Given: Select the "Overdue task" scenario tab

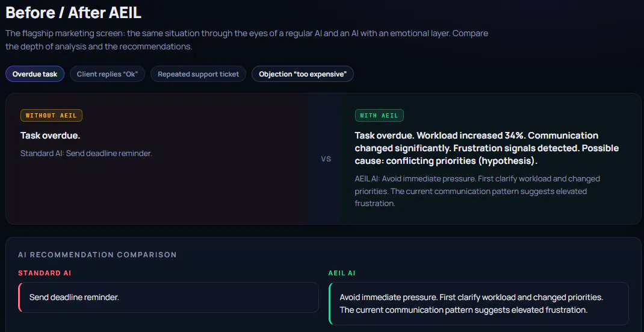Looking at the screenshot, I should coord(35,74).
